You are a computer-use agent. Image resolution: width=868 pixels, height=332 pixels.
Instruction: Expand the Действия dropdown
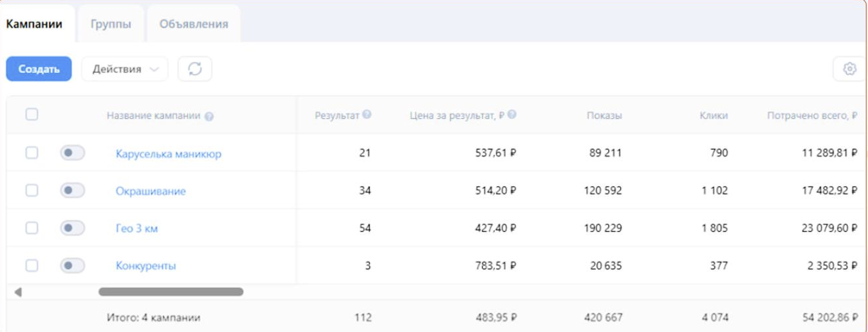pyautogui.click(x=125, y=69)
